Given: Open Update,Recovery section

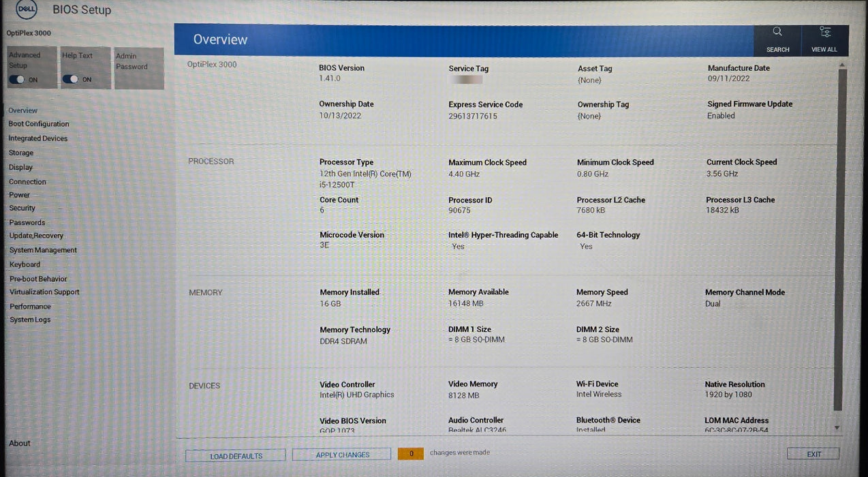Looking at the screenshot, I should [x=37, y=236].
